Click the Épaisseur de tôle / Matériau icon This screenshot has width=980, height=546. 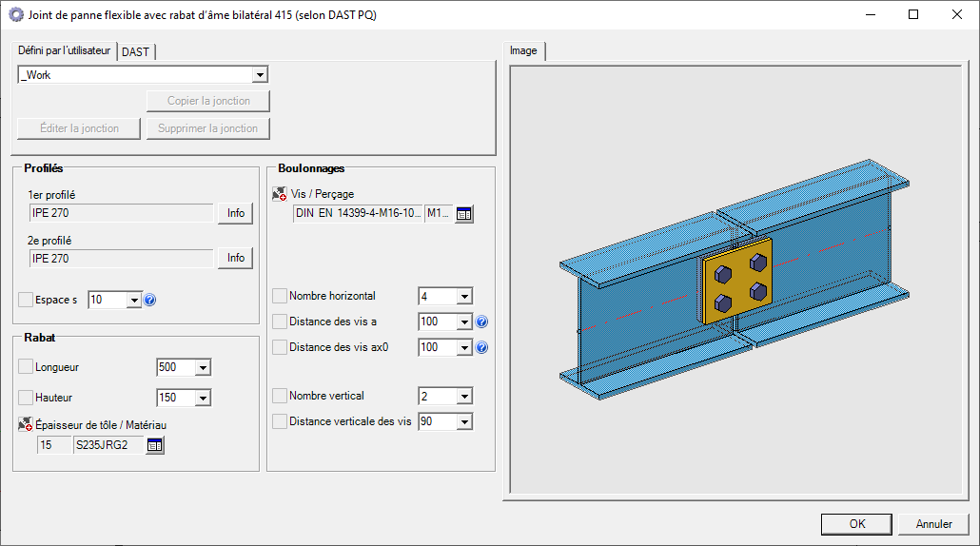(x=26, y=425)
